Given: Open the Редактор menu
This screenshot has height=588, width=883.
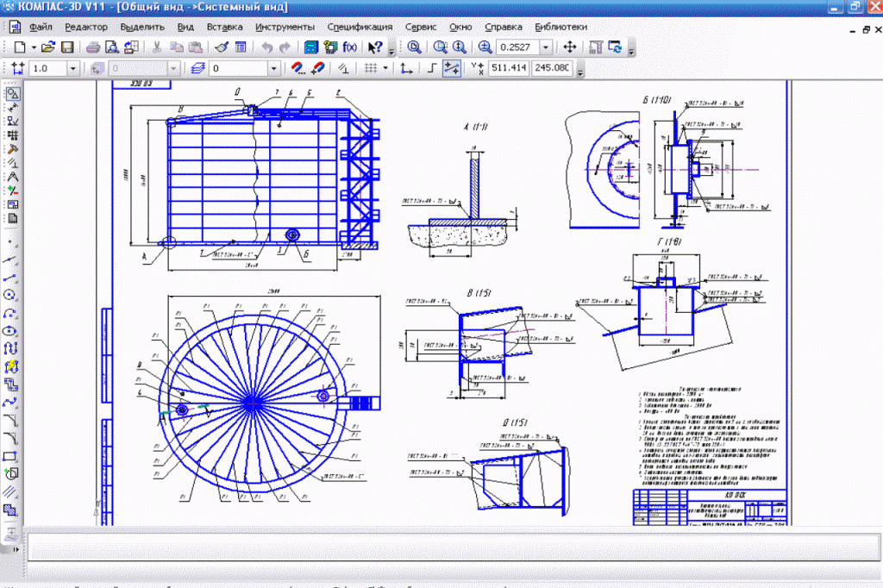Looking at the screenshot, I should [86, 27].
